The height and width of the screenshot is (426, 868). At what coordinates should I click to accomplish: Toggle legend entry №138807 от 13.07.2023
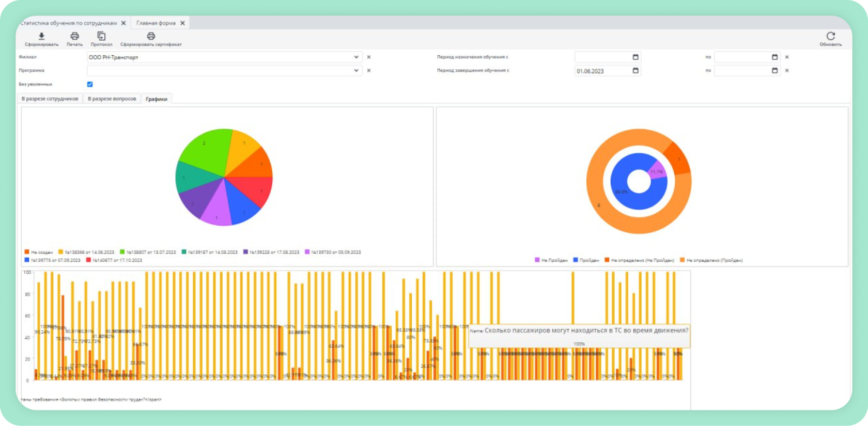(x=148, y=252)
